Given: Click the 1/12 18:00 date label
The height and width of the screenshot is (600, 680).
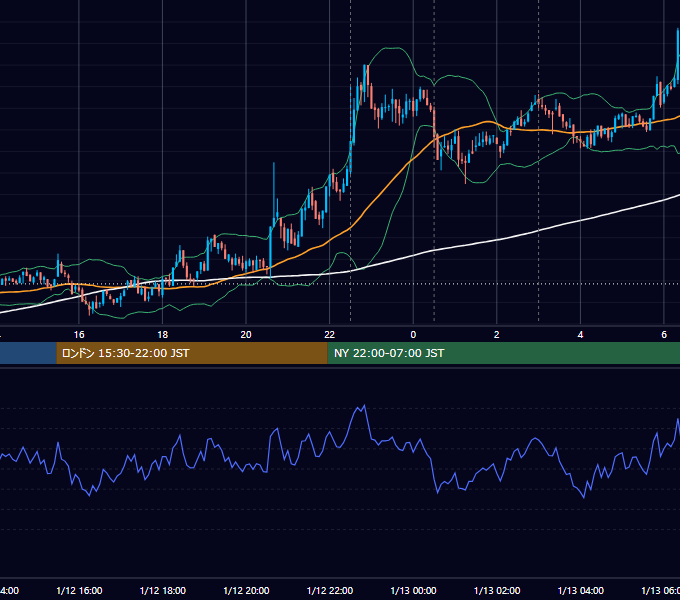Looking at the screenshot, I should (x=163, y=590).
